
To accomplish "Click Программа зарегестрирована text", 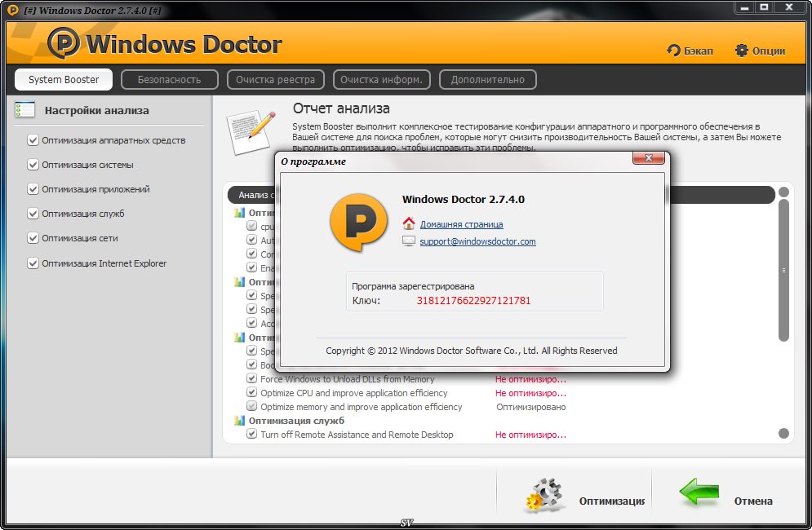I will click(413, 286).
